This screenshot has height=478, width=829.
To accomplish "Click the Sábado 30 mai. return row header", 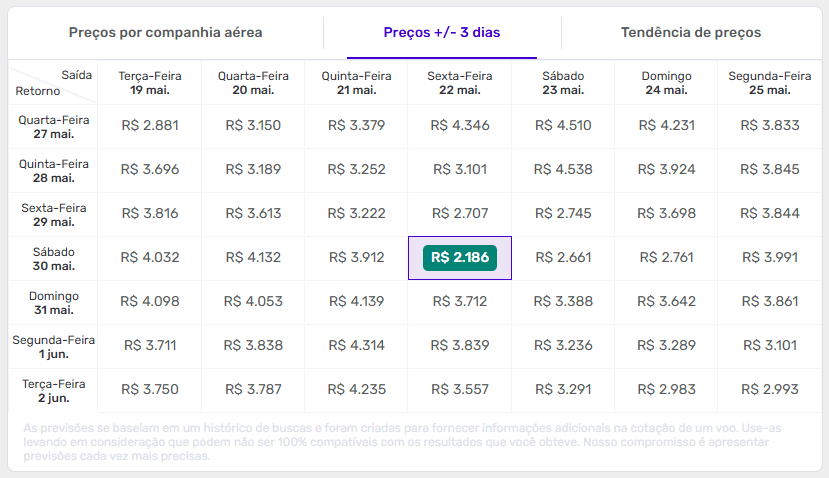I will click(53, 258).
